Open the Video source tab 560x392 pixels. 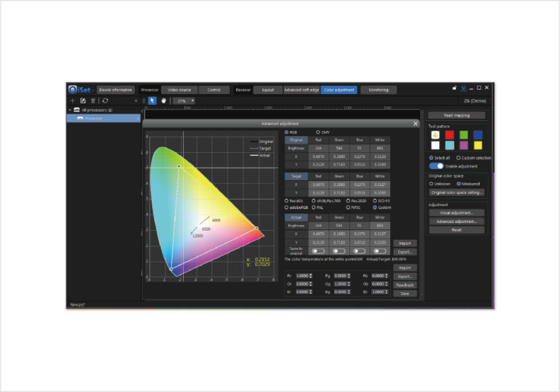click(179, 90)
